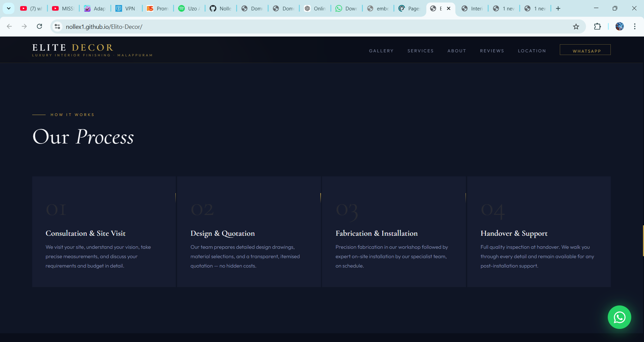The height and width of the screenshot is (342, 644).
Task: View site information icon in address bar
Action: 57,26
